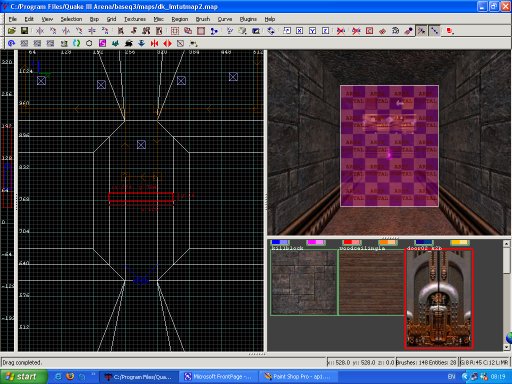Image resolution: width=512 pixels, height=384 pixels.
Task: Click the grid-box CSG toolbar icon
Action: pyautogui.click(x=175, y=31)
